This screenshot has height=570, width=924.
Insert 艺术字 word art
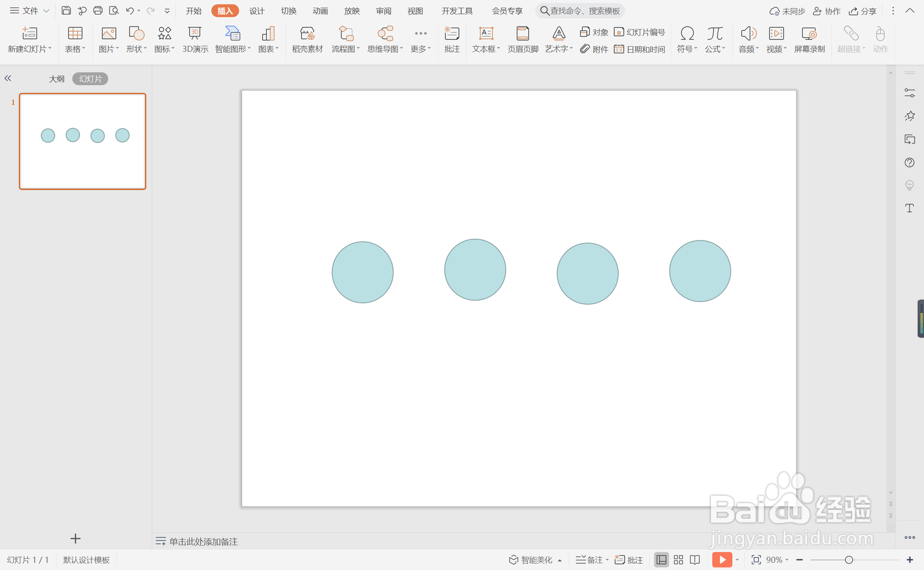559,40
